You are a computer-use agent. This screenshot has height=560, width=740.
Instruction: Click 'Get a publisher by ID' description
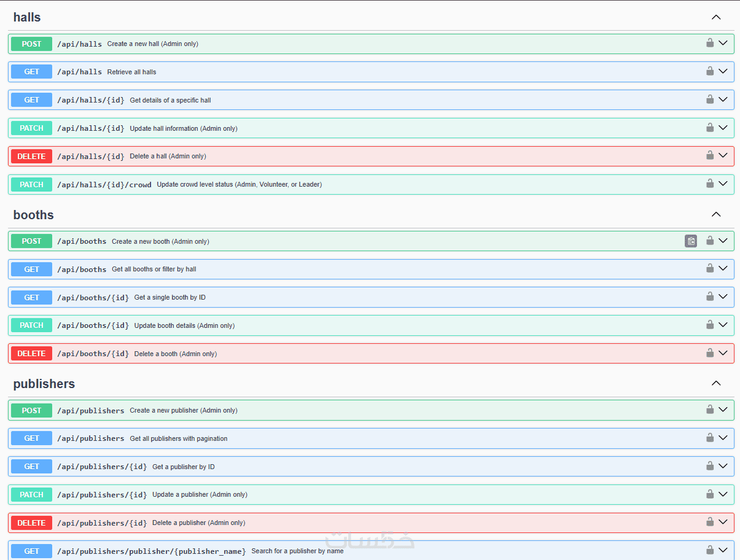click(x=184, y=467)
